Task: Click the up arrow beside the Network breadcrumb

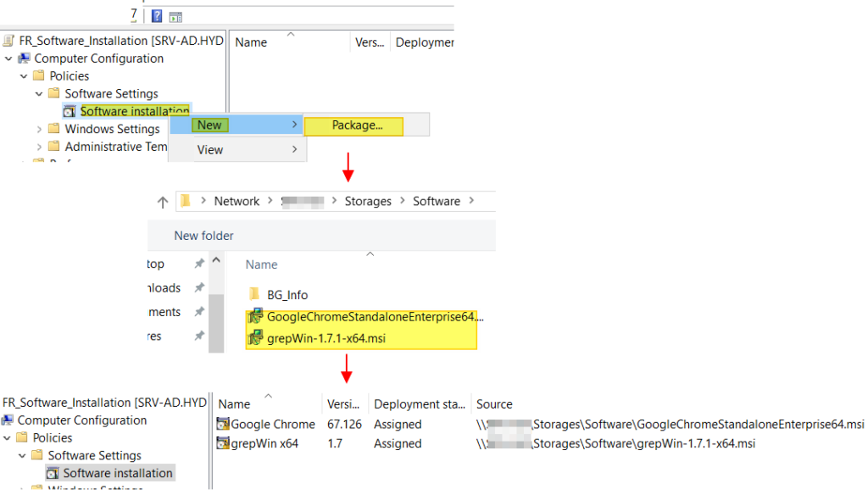Action: pyautogui.click(x=162, y=202)
